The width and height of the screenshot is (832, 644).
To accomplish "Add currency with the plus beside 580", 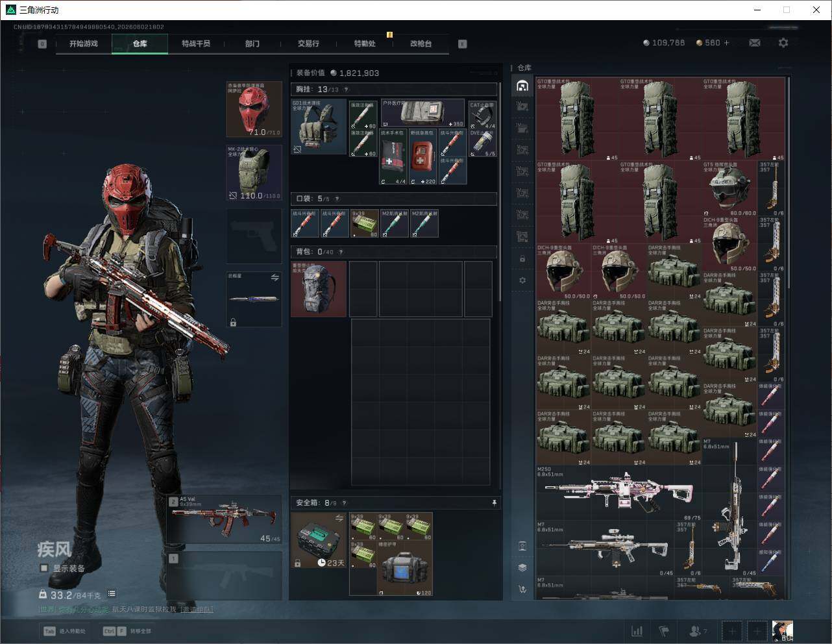I will click(x=726, y=43).
